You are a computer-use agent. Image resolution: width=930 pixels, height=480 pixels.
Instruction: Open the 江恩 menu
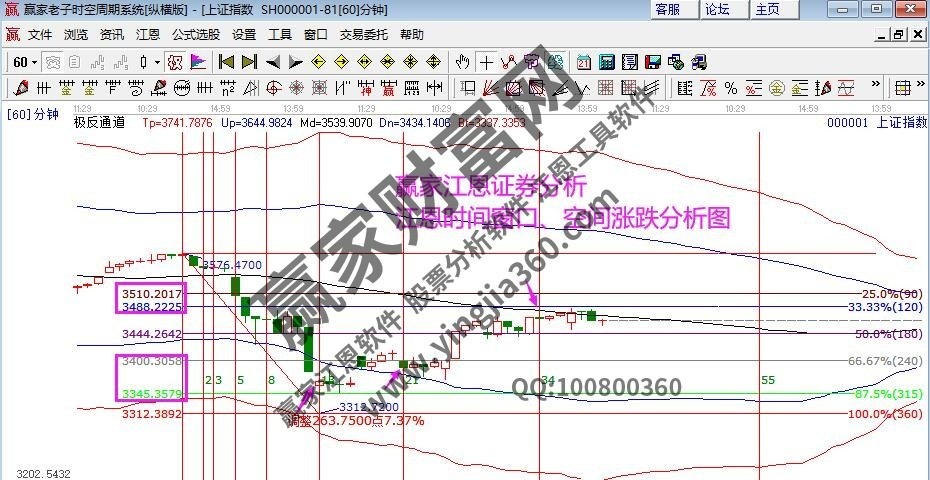(148, 34)
